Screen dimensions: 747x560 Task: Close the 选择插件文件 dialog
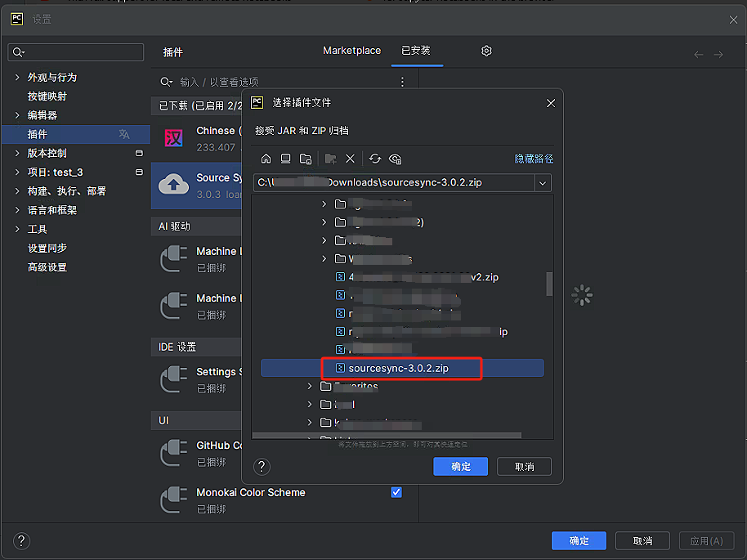551,103
